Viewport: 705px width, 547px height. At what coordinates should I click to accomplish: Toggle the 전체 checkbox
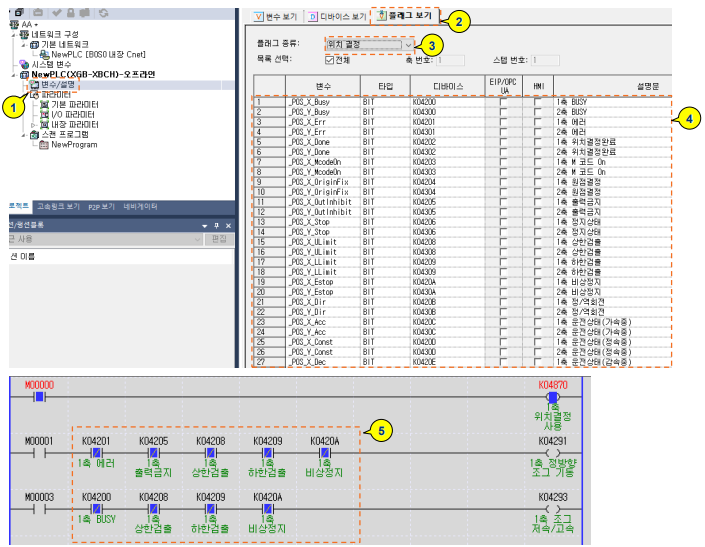coord(329,60)
